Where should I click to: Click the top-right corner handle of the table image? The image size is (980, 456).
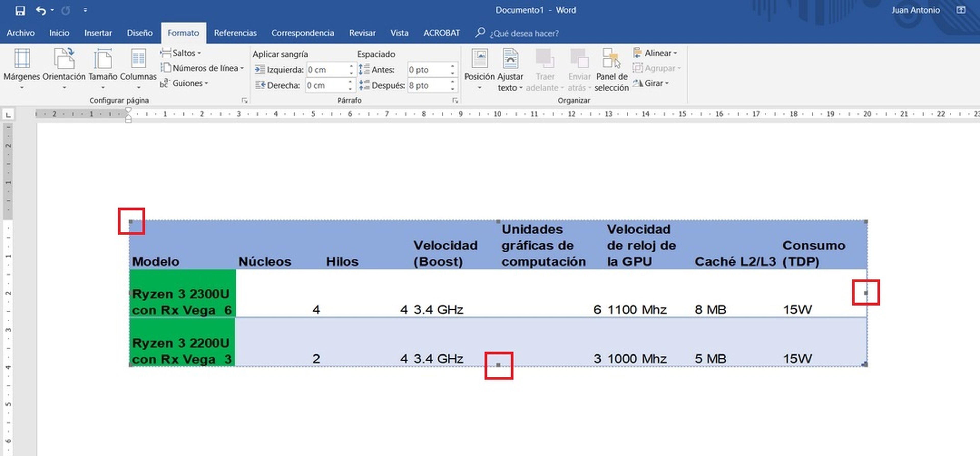click(866, 221)
